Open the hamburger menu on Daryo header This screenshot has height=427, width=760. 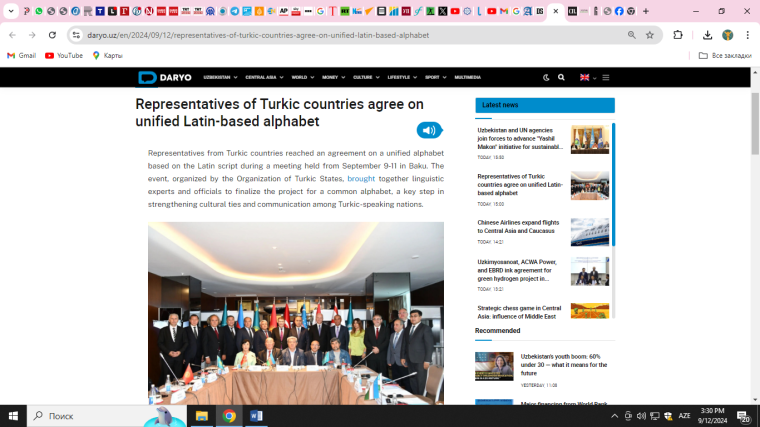[606, 78]
